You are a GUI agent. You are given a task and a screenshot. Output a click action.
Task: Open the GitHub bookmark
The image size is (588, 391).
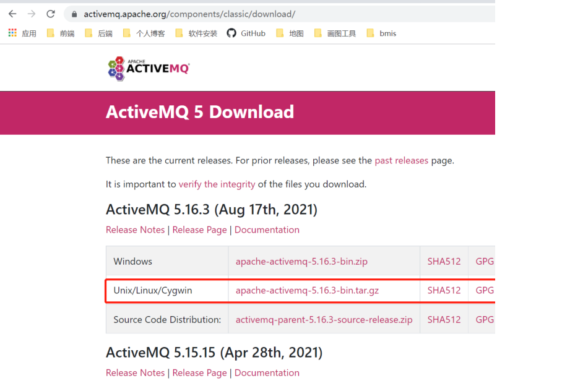246,33
